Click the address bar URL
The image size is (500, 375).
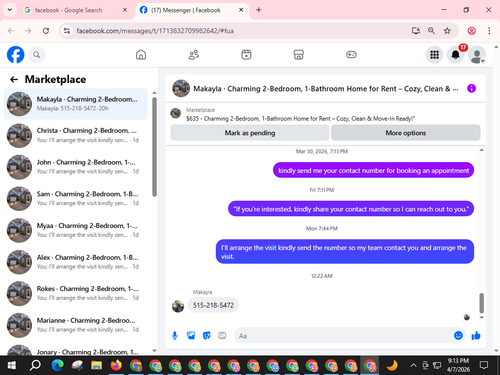coord(155,31)
